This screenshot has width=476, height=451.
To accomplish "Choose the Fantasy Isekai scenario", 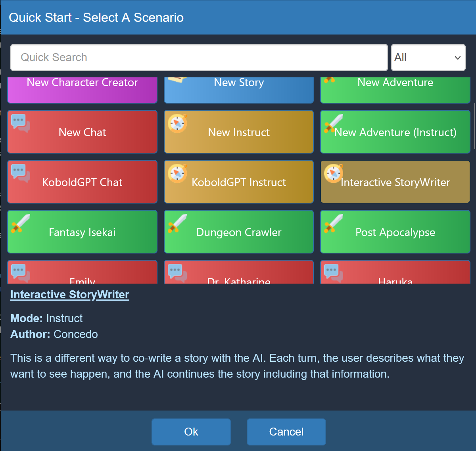I will point(83,232).
